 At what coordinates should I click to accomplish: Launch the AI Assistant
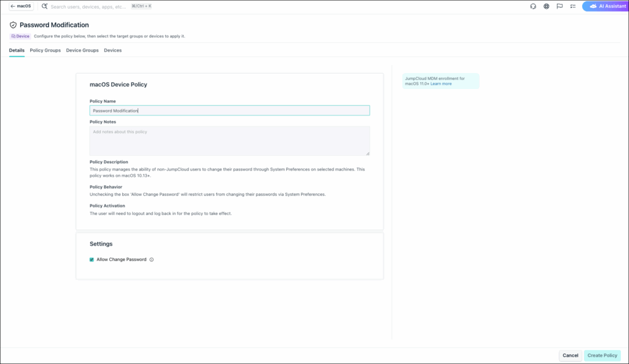606,6
